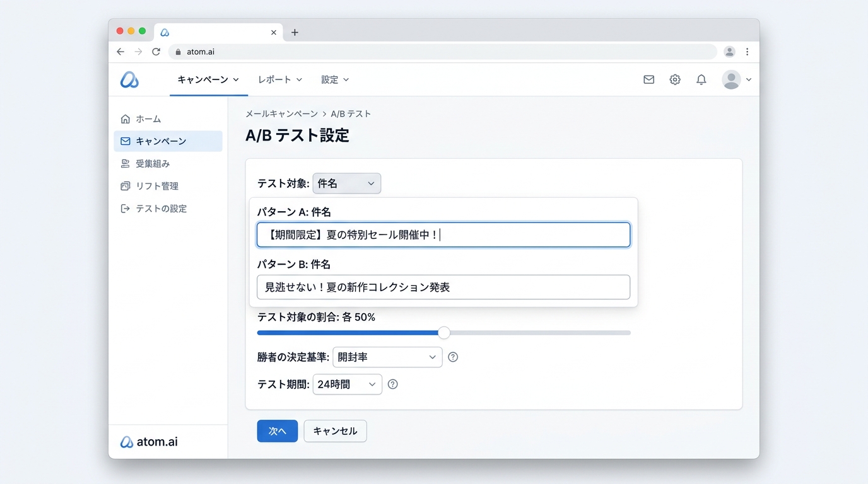
Task: Open the レポート menu
Action: coord(280,79)
